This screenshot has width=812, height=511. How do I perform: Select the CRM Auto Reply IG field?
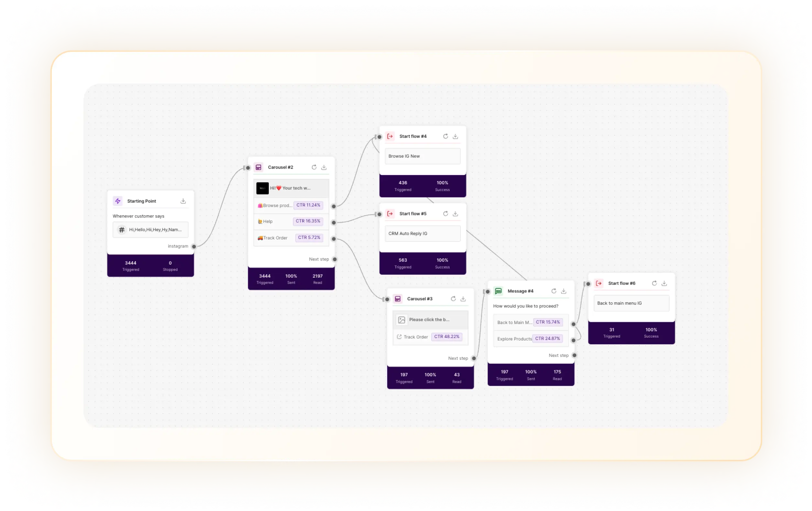tap(422, 233)
